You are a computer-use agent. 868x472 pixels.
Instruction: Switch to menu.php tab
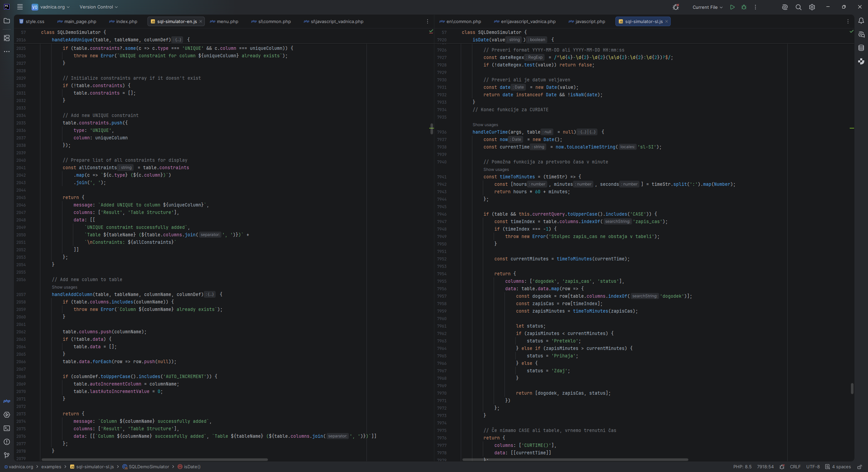pyautogui.click(x=224, y=21)
